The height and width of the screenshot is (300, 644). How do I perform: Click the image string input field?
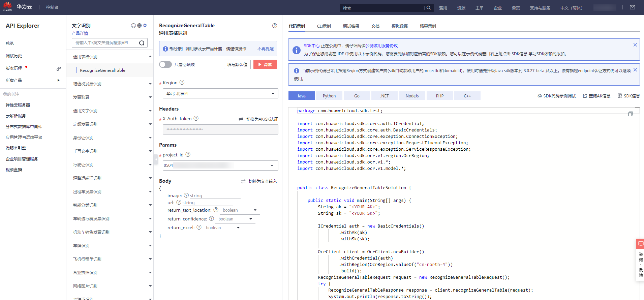[215, 196]
